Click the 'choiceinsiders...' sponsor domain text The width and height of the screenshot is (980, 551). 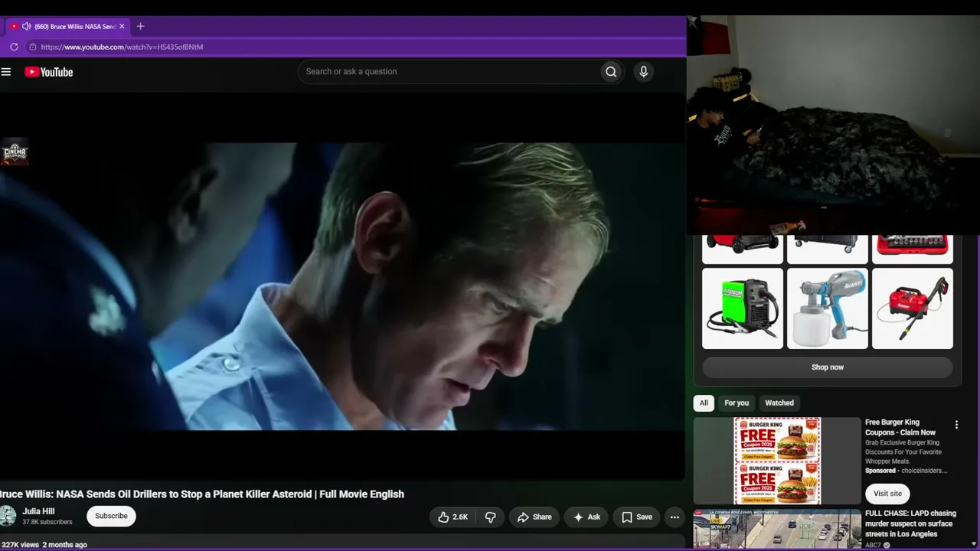924,471
